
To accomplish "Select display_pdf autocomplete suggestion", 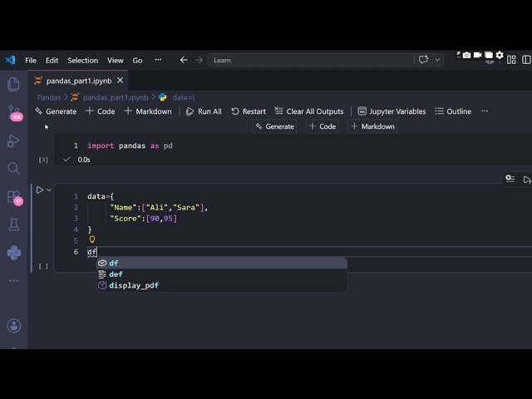I will (x=222, y=285).
